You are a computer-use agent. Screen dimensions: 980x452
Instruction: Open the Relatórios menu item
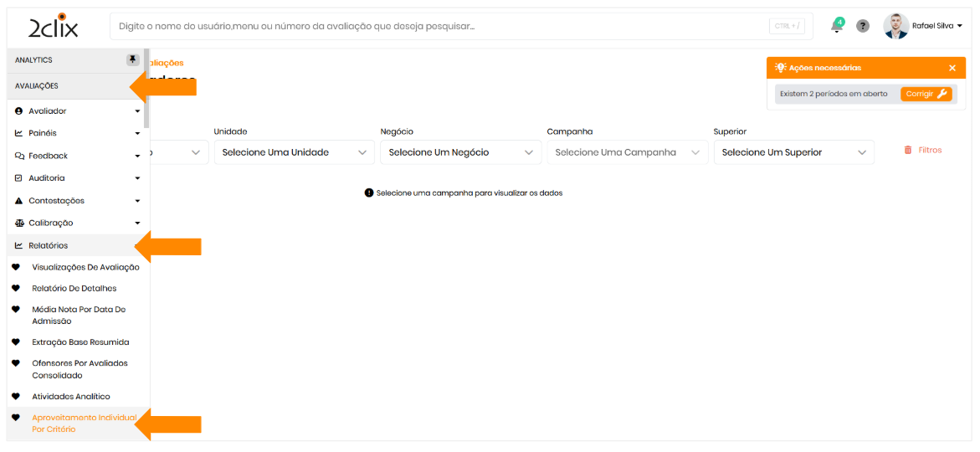(49, 245)
